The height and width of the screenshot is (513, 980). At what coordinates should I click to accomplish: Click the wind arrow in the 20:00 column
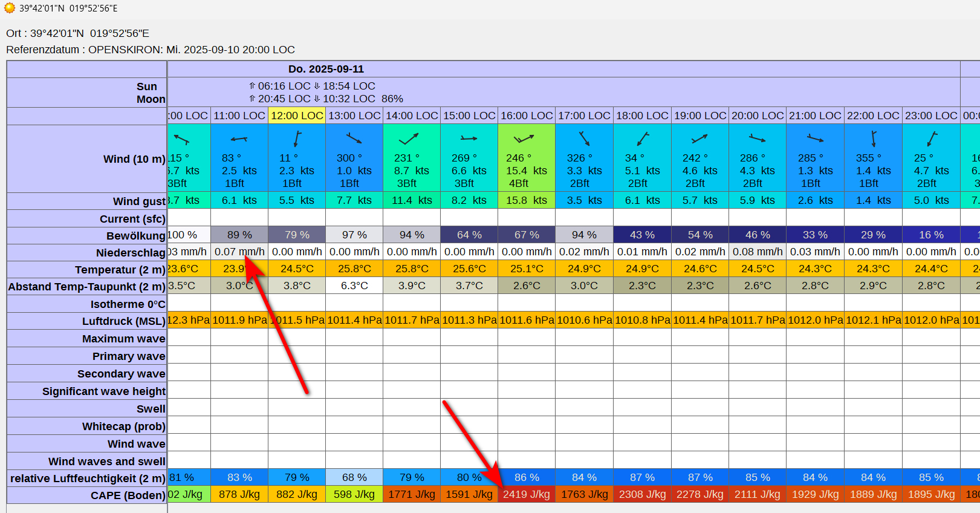pyautogui.click(x=757, y=139)
